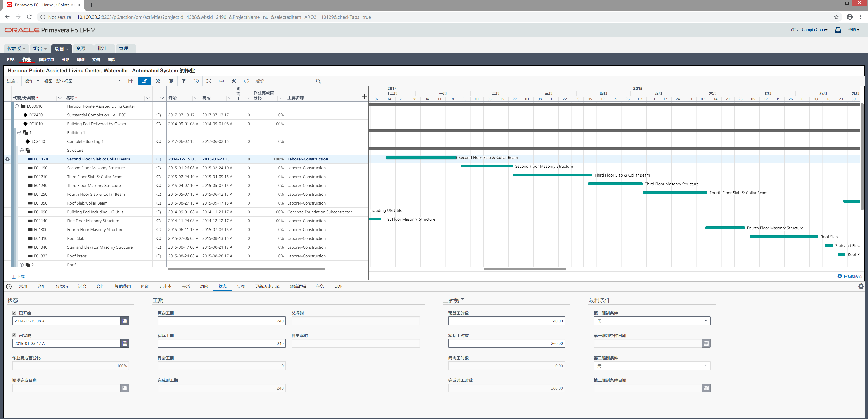868x419 pixels.
Task: Open the 默认视图 view dropdown
Action: coord(119,81)
